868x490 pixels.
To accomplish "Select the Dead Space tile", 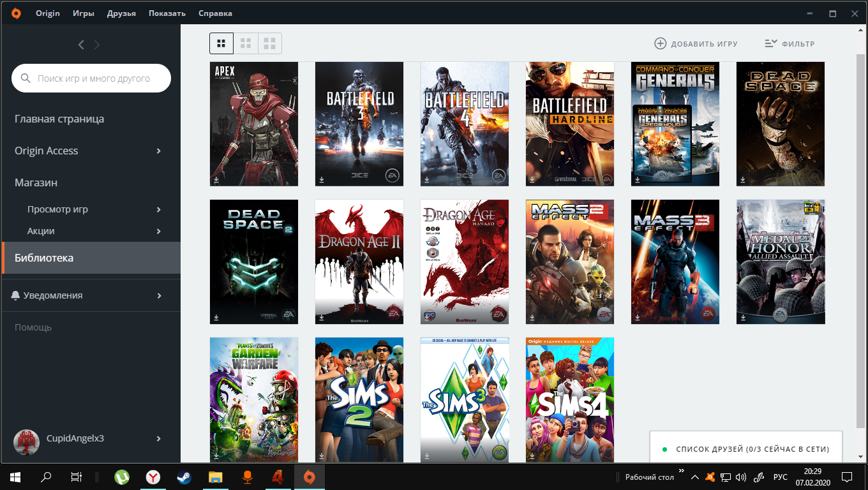I will coord(781,124).
